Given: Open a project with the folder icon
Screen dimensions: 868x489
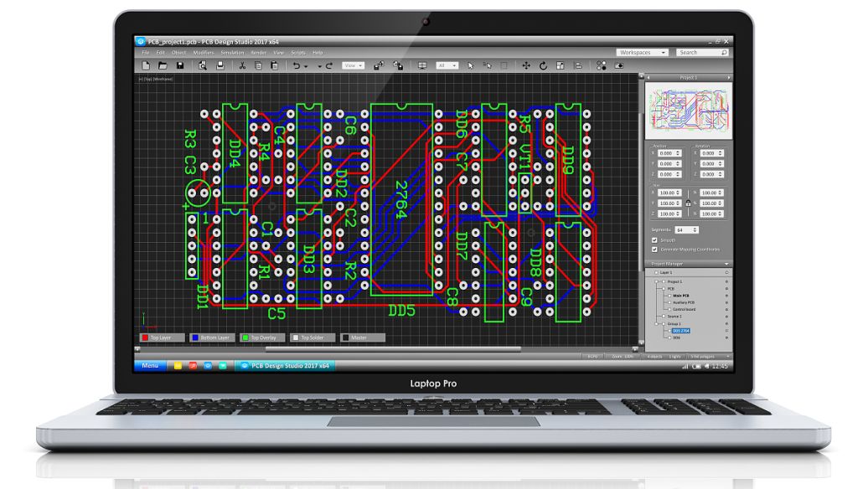Looking at the screenshot, I should [x=163, y=66].
